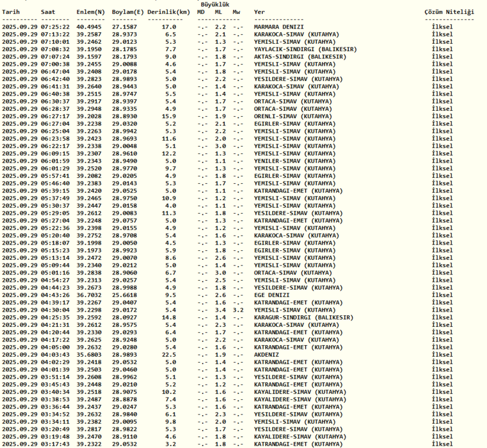Click the time 06:22:17
The height and width of the screenshot is (448, 487).
click(x=55, y=146)
